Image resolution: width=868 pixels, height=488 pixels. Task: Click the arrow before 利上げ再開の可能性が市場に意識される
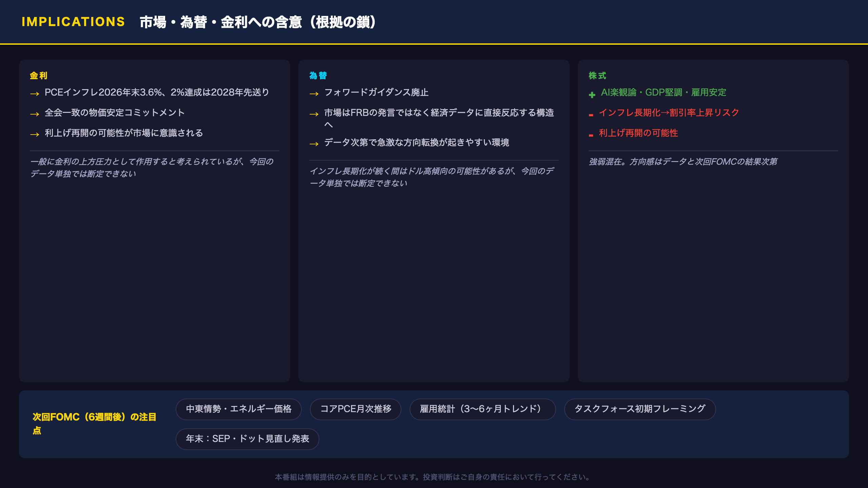click(x=35, y=134)
